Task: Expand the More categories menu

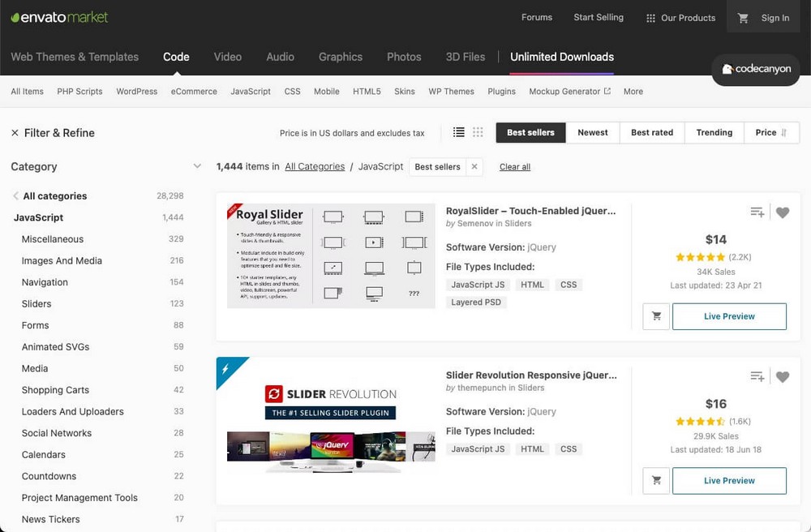Action: click(633, 92)
